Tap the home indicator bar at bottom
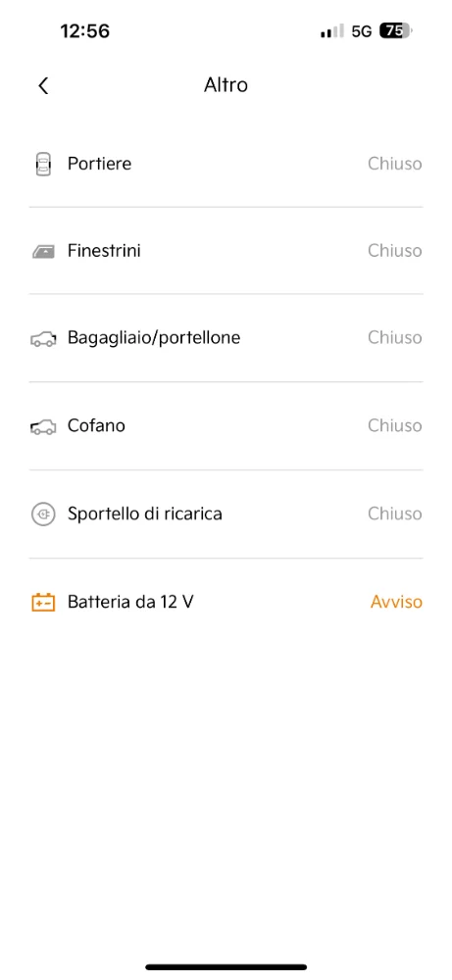The image size is (452, 980). coord(226,967)
